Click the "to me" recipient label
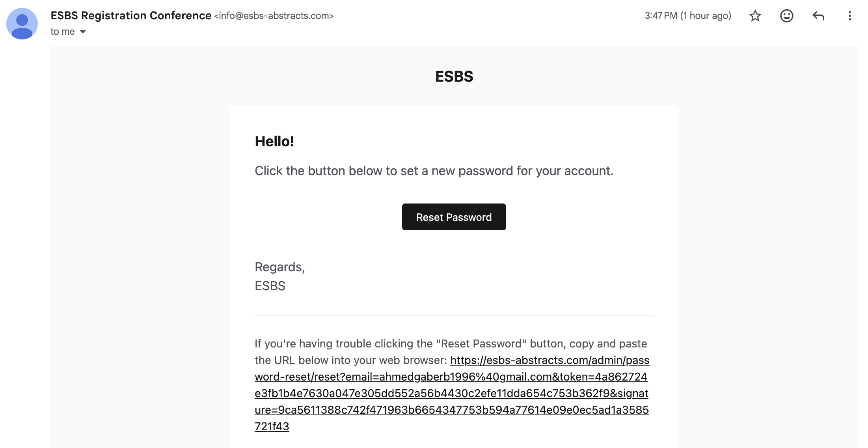The image size is (868, 448). pyautogui.click(x=63, y=32)
